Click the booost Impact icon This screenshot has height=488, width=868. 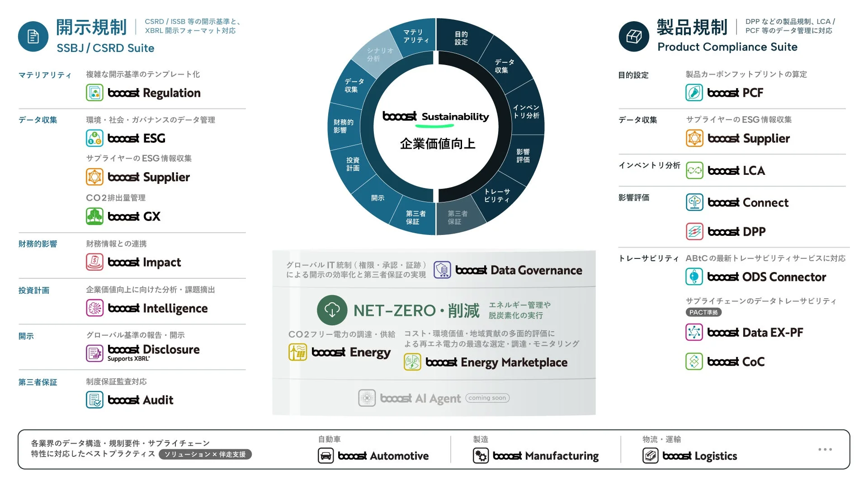[94, 262]
